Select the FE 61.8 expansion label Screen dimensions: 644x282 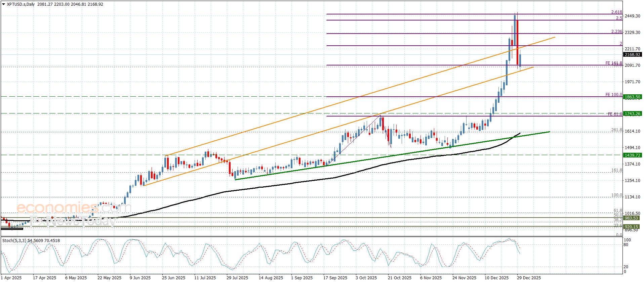[x=614, y=114]
